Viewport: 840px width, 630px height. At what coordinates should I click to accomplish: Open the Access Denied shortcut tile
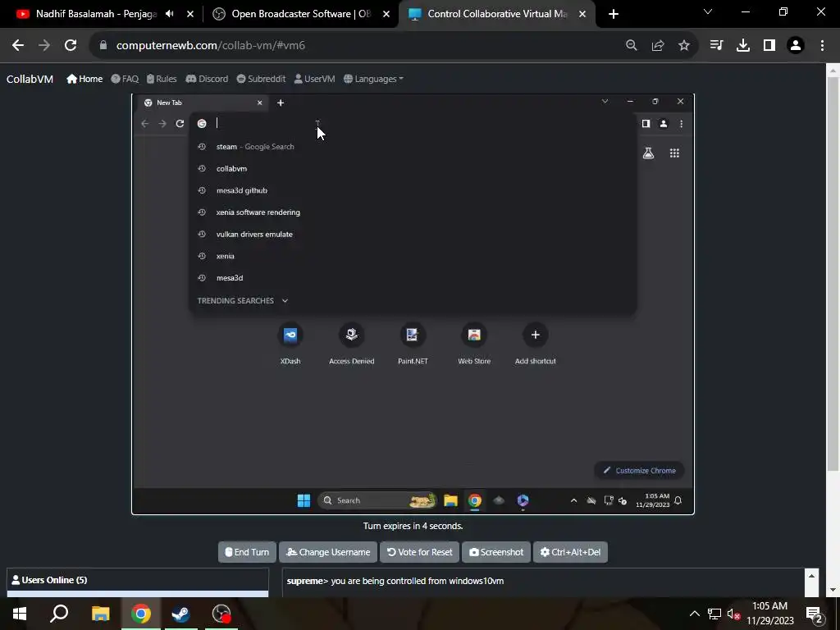click(351, 344)
